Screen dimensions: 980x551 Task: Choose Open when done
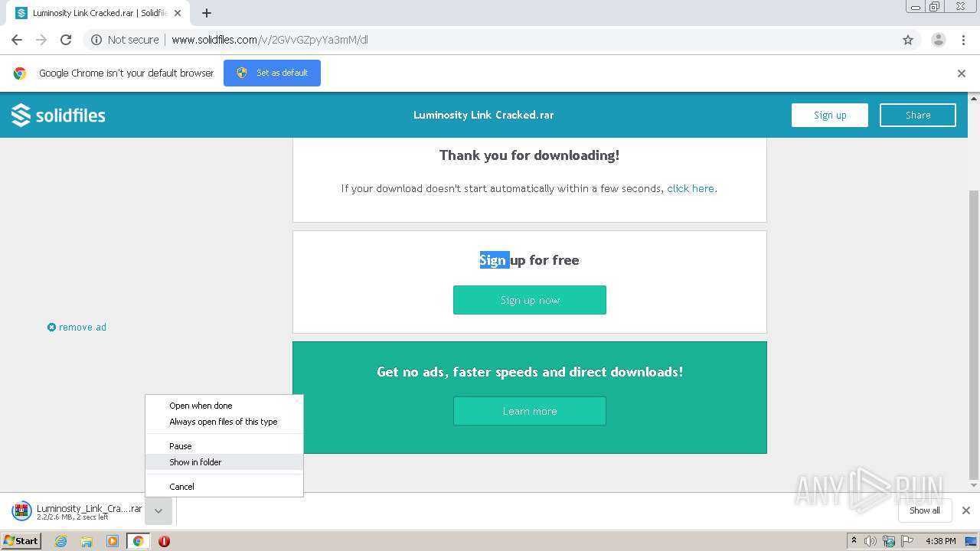click(224, 406)
